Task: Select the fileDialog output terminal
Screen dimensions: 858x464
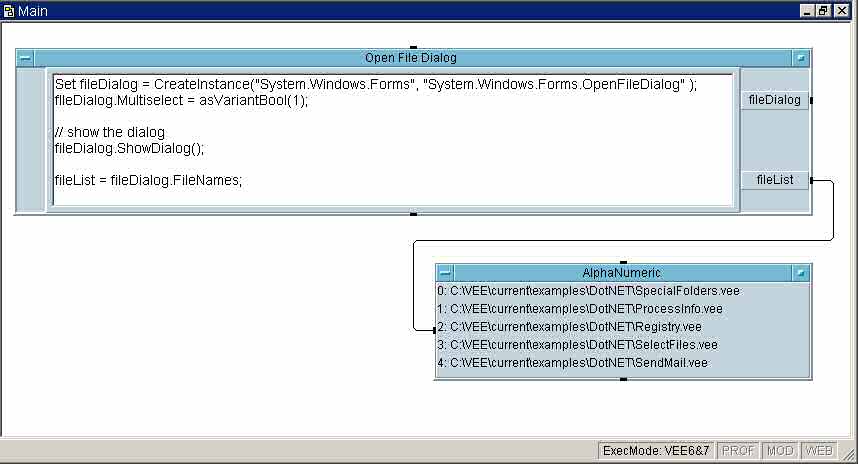Action: click(774, 100)
